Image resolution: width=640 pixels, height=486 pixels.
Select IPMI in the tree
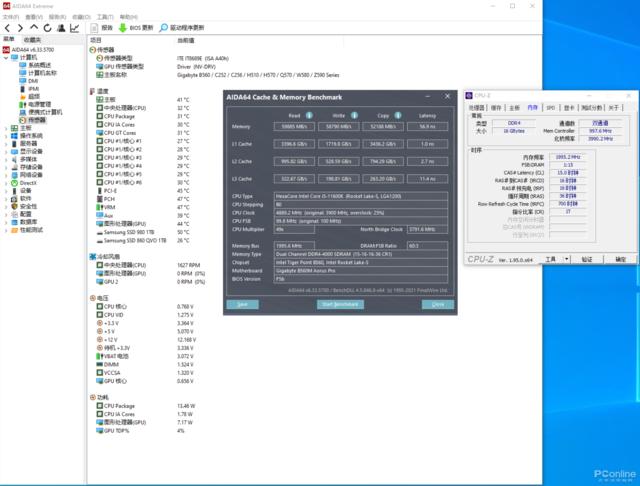pos(29,89)
